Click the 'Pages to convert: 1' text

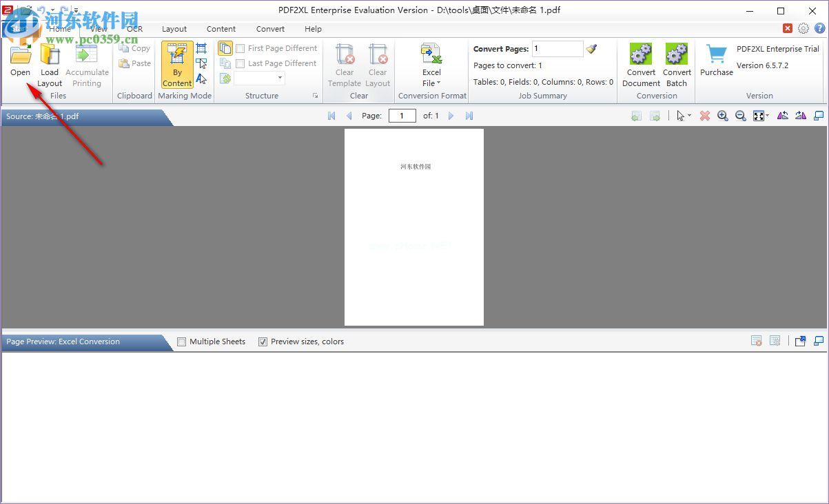pos(508,65)
